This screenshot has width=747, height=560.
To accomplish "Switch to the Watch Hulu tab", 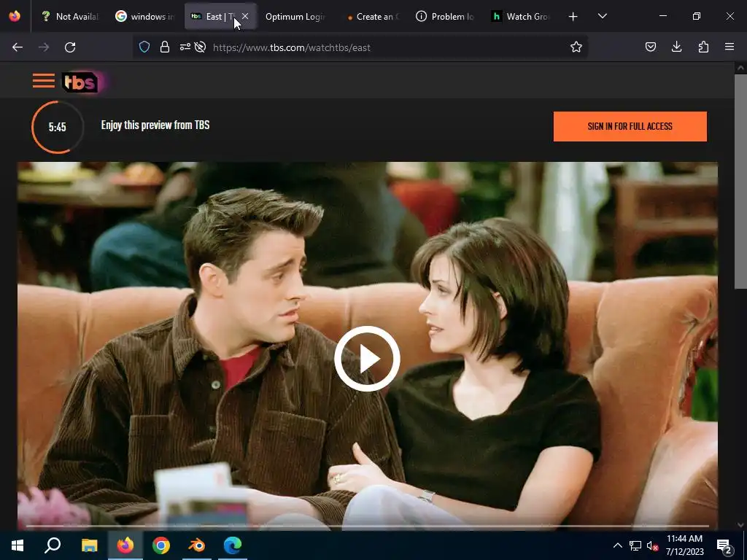I will [x=521, y=16].
